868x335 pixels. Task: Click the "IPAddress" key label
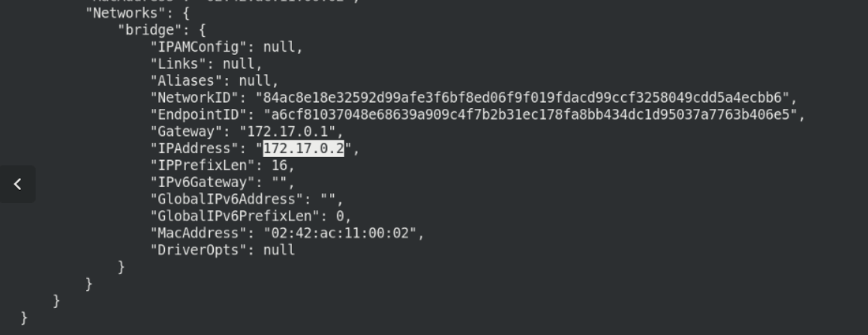click(x=194, y=149)
